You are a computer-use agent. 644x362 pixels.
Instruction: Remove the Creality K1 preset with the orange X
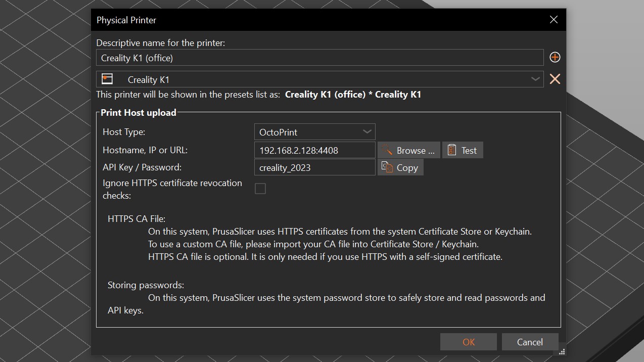coord(555,79)
